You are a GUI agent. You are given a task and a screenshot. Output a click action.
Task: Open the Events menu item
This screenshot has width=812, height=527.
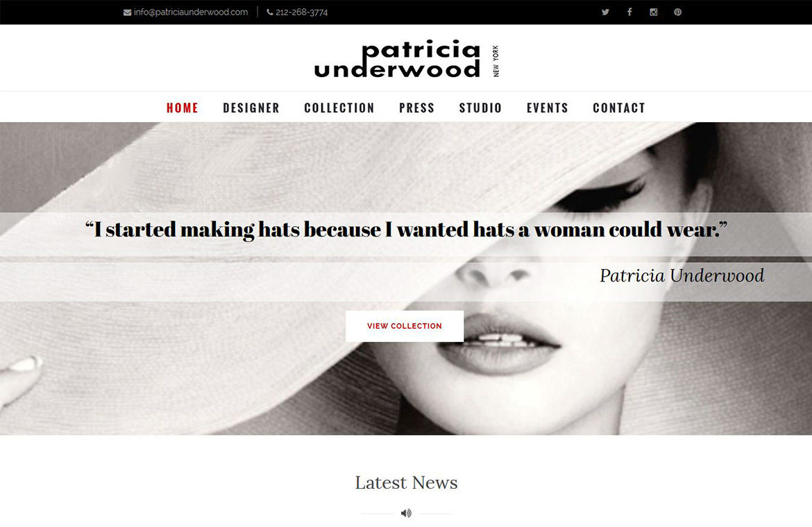click(x=548, y=107)
